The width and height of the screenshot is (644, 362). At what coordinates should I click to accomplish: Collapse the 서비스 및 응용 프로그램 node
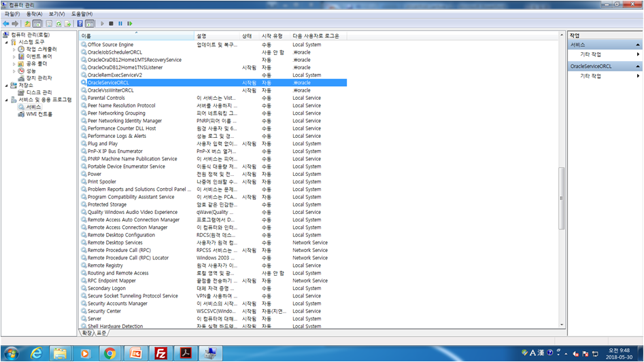coord(7,100)
